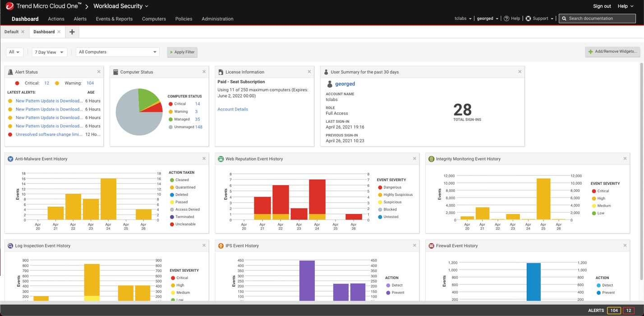Open the Computers menu
The height and width of the screenshot is (316, 644).
(154, 19)
